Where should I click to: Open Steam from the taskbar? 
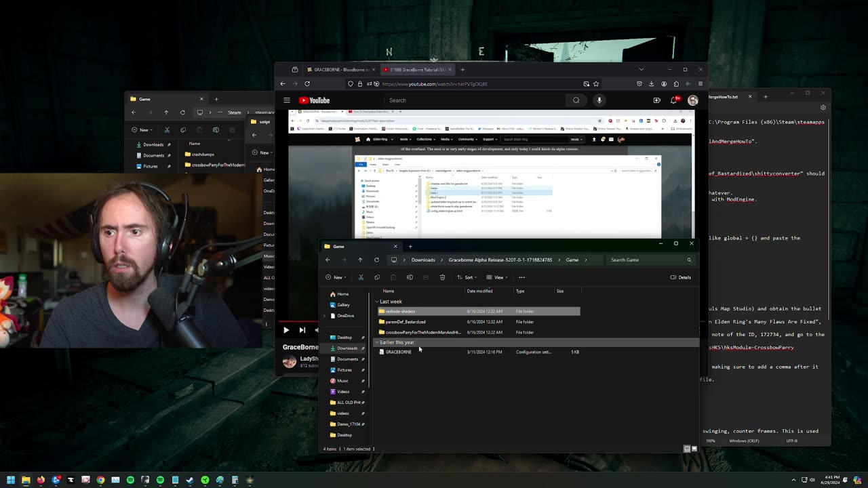coord(190,480)
